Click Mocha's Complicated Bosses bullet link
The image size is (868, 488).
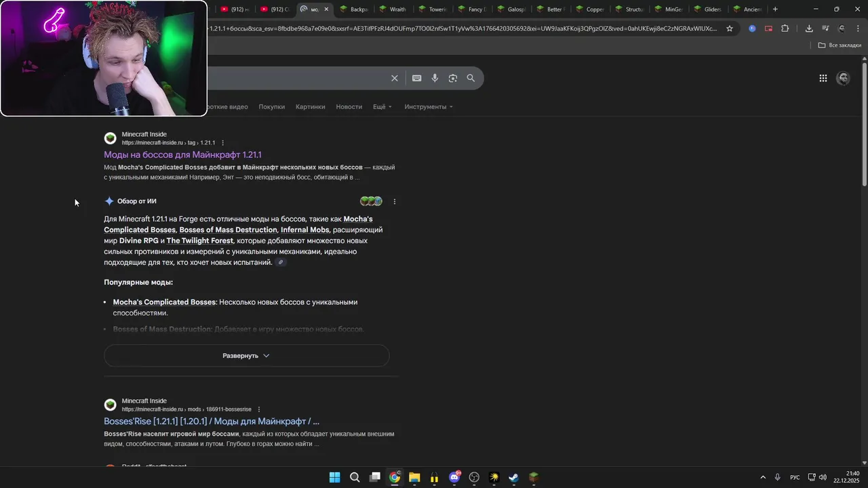[x=164, y=302]
